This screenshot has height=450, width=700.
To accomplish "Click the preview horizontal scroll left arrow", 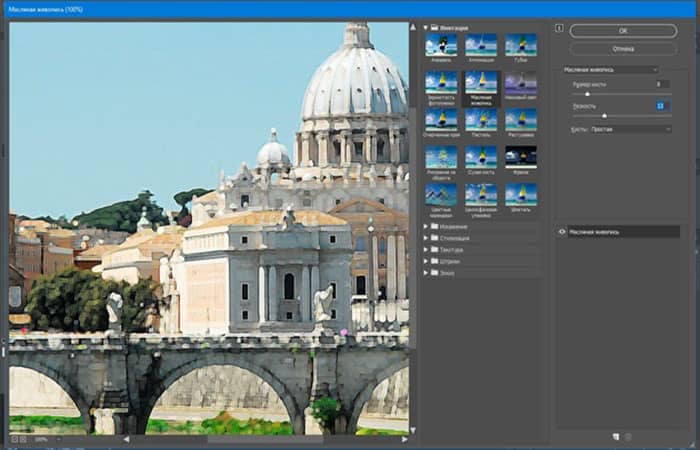I will [126, 439].
